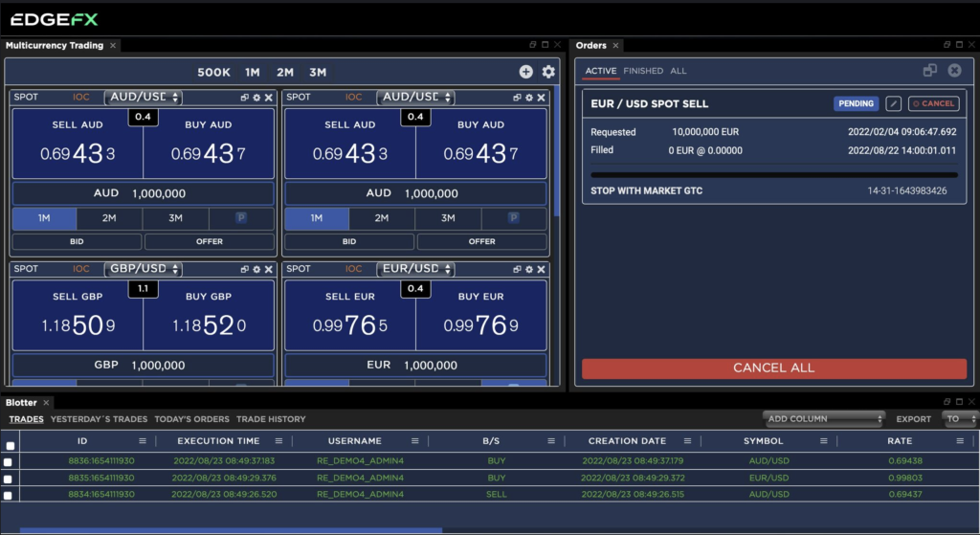Click the pencil edit icon on the EUR/USD order
The height and width of the screenshot is (535, 980).
[893, 103]
